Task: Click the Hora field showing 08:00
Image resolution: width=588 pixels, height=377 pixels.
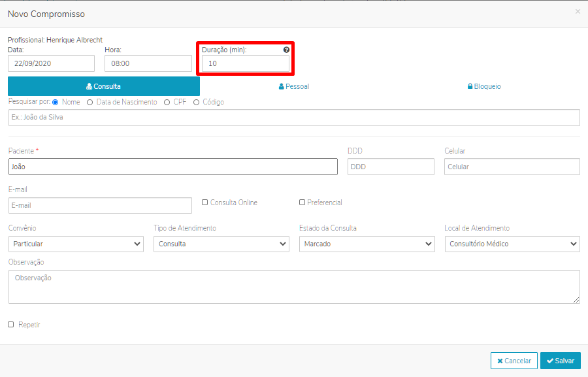Action: click(x=148, y=63)
